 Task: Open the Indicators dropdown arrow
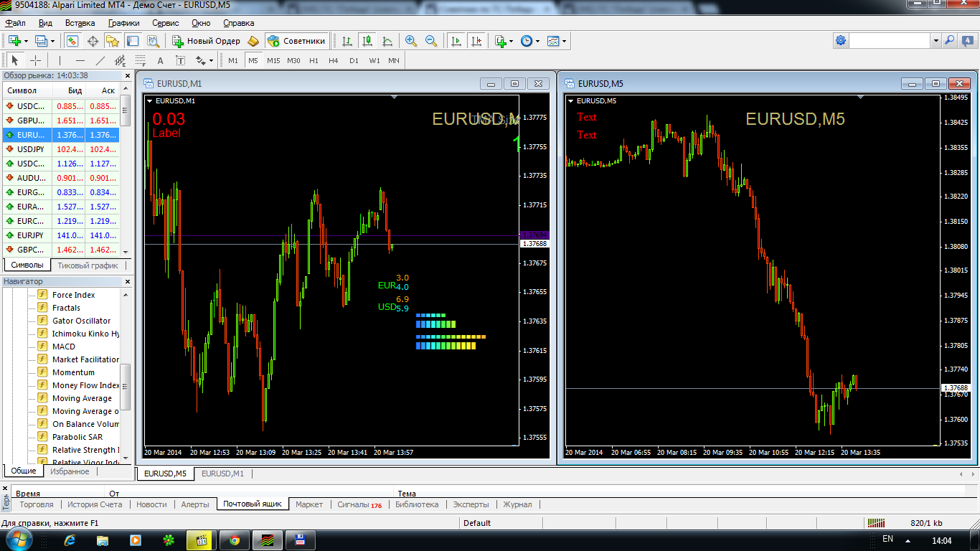coord(511,41)
